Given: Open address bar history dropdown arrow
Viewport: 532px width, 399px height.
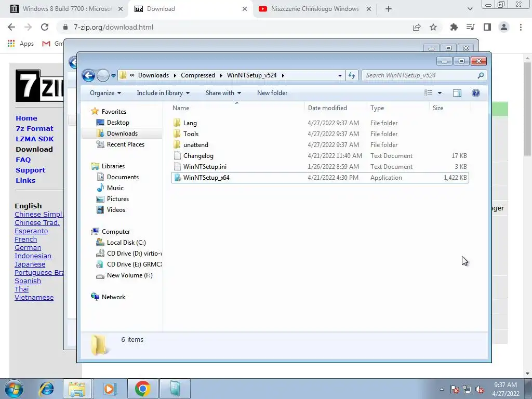Looking at the screenshot, I should [340, 76].
